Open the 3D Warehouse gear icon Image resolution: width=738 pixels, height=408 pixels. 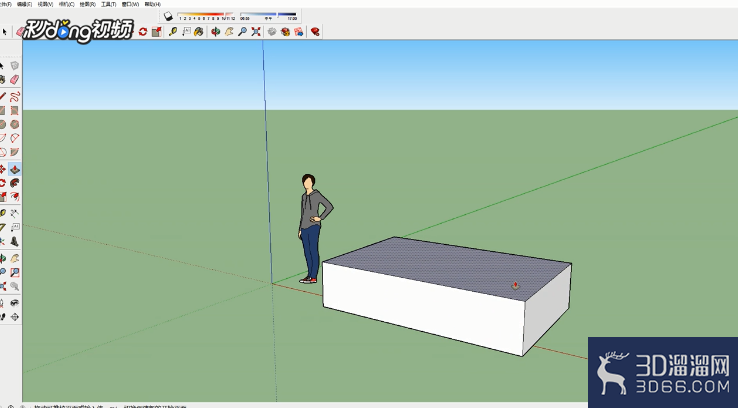272,32
